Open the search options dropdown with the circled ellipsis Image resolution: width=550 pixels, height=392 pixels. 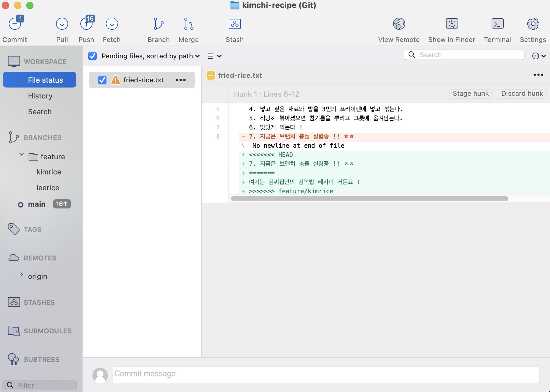539,56
